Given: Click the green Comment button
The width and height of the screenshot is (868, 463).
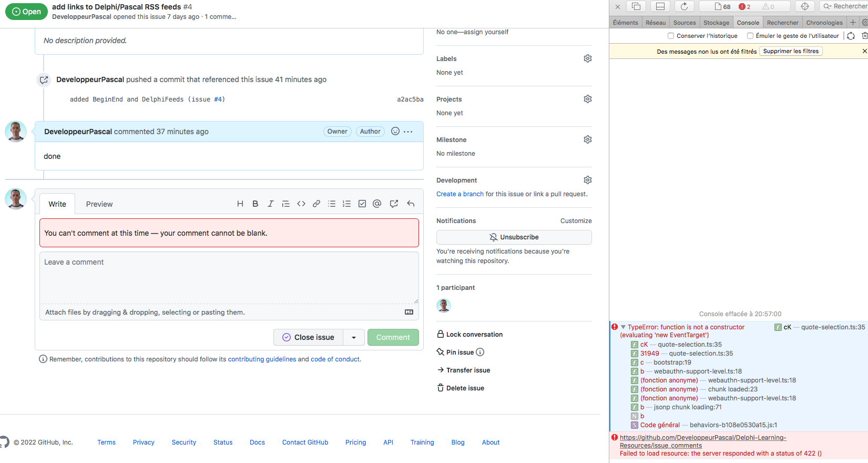Looking at the screenshot, I should [x=393, y=337].
